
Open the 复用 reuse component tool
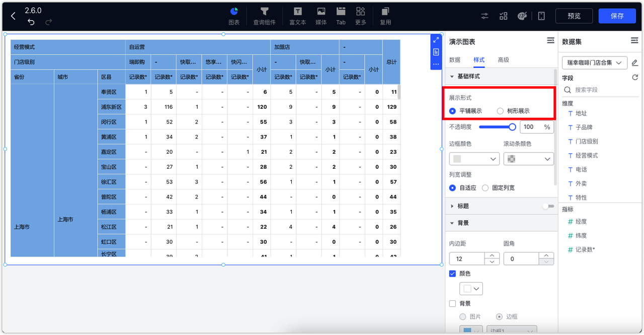385,16
